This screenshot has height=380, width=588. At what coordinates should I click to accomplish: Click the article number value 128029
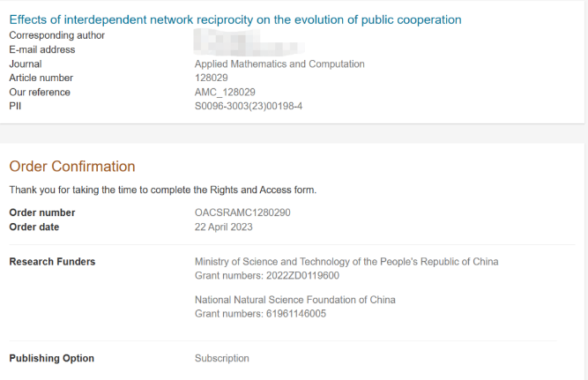coord(212,78)
